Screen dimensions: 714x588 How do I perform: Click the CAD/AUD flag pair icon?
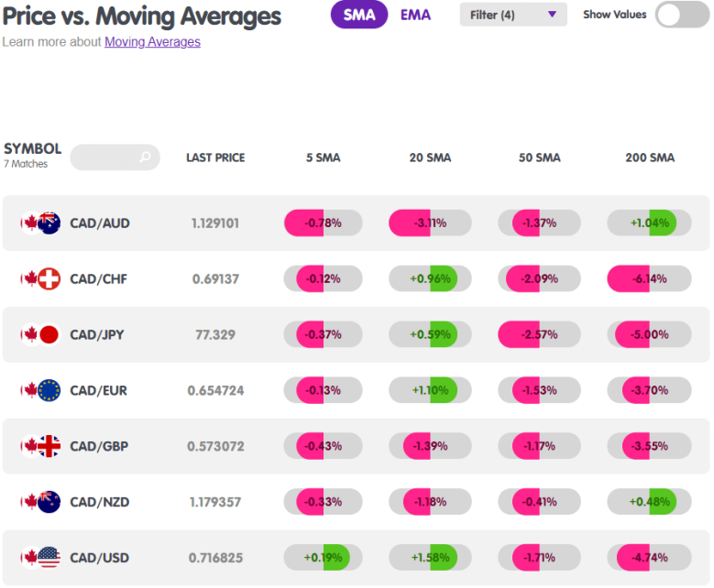tap(40, 223)
